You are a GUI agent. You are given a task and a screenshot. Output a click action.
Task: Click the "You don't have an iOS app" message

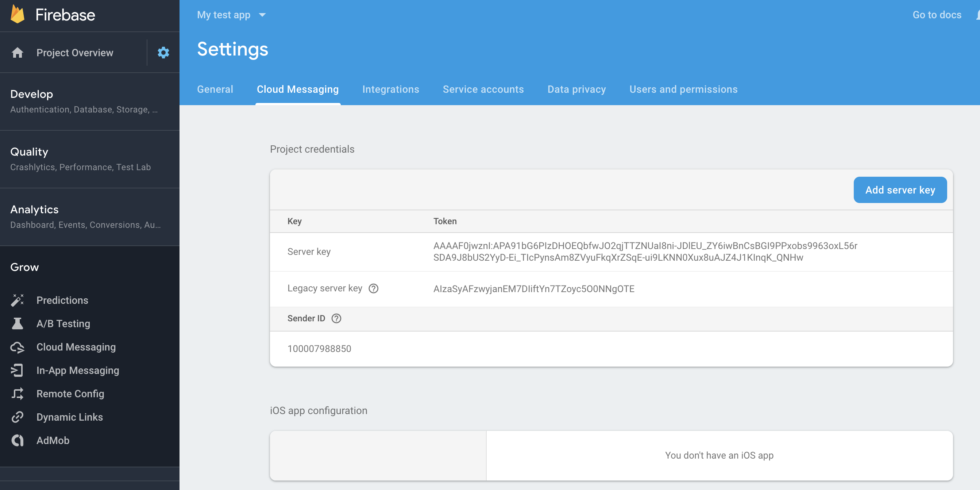[719, 455]
